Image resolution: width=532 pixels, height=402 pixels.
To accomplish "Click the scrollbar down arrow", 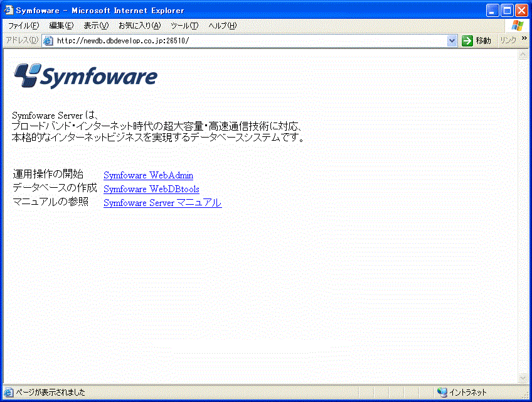I will [x=523, y=378].
